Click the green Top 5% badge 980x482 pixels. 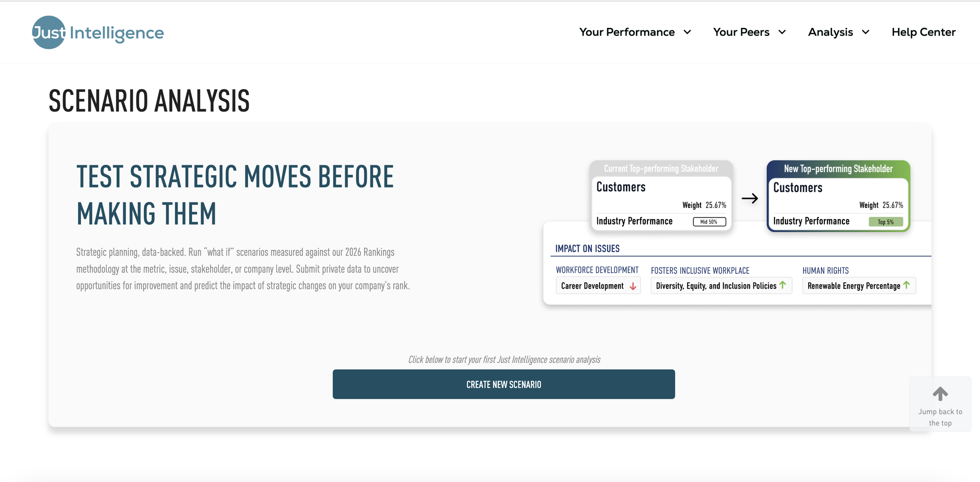coord(886,222)
